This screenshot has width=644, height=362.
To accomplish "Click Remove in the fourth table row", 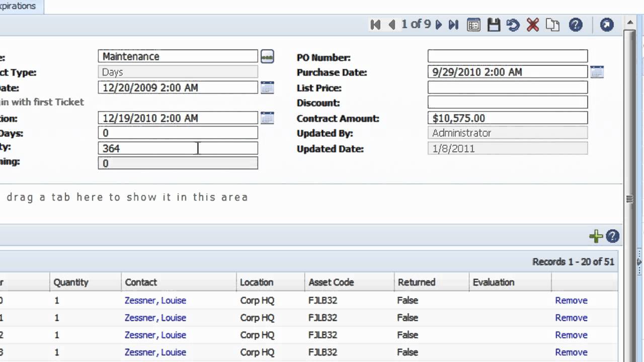I will [x=571, y=352].
